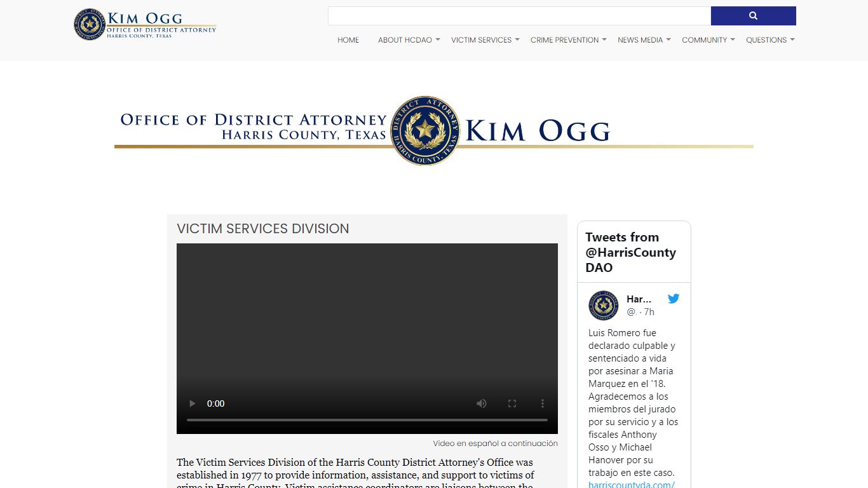Viewport: 868px width, 488px height.
Task: Enter fullscreen on the video player
Action: (x=512, y=403)
